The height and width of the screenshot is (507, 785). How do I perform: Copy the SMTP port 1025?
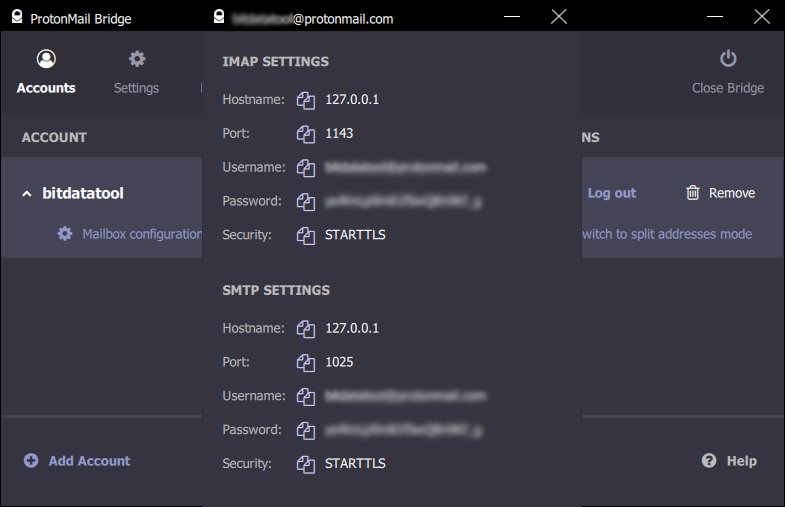305,363
